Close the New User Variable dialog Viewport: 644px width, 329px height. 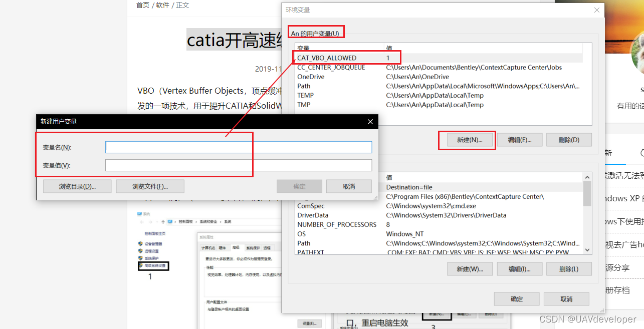[x=370, y=122]
